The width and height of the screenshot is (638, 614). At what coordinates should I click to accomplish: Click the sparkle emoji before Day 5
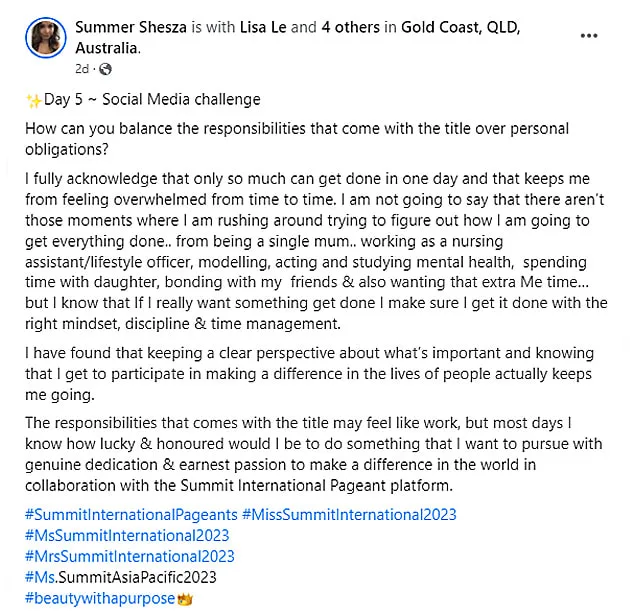pos(33,100)
